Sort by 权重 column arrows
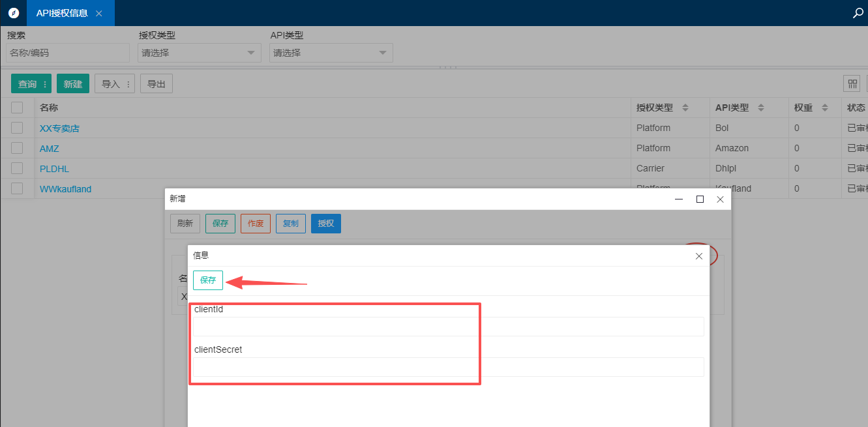This screenshot has height=427, width=868. point(824,108)
